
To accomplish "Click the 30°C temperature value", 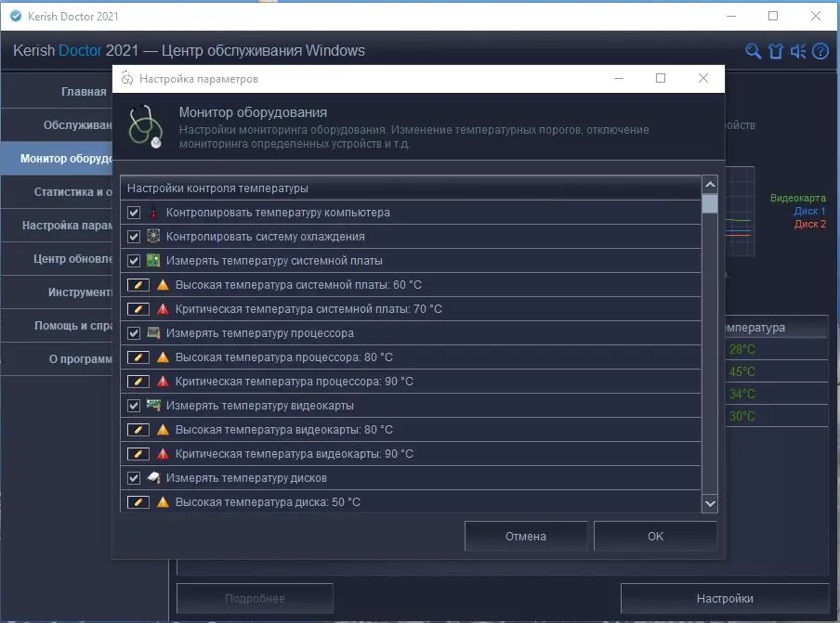I will [742, 416].
